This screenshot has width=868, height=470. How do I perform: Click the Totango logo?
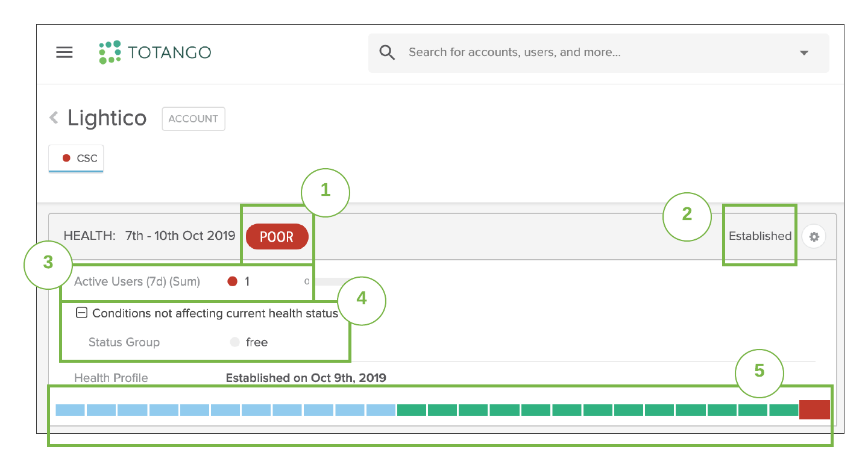click(155, 52)
